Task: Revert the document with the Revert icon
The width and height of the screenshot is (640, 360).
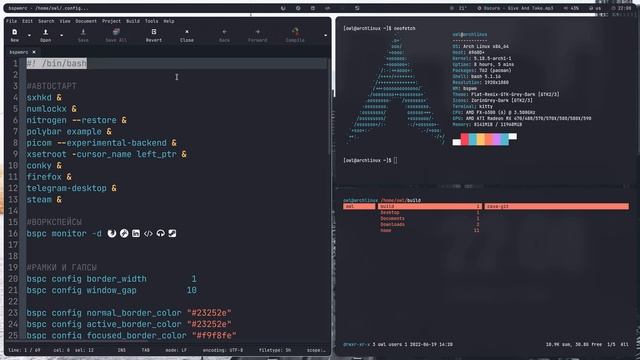Action: (154, 35)
